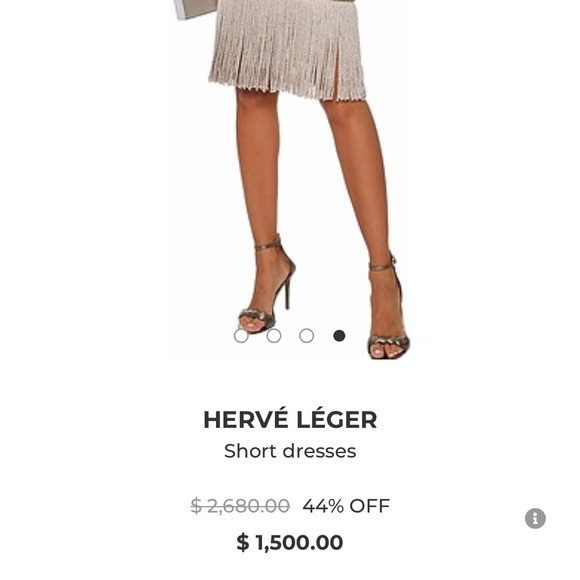Select the first carousel dot

coord(241,336)
